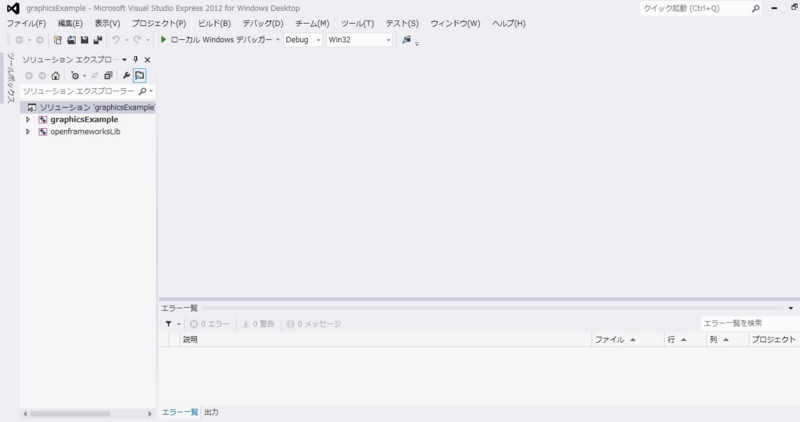This screenshot has height=422, width=800.
Task: Click the Redo toolbar icon
Action: click(137, 40)
